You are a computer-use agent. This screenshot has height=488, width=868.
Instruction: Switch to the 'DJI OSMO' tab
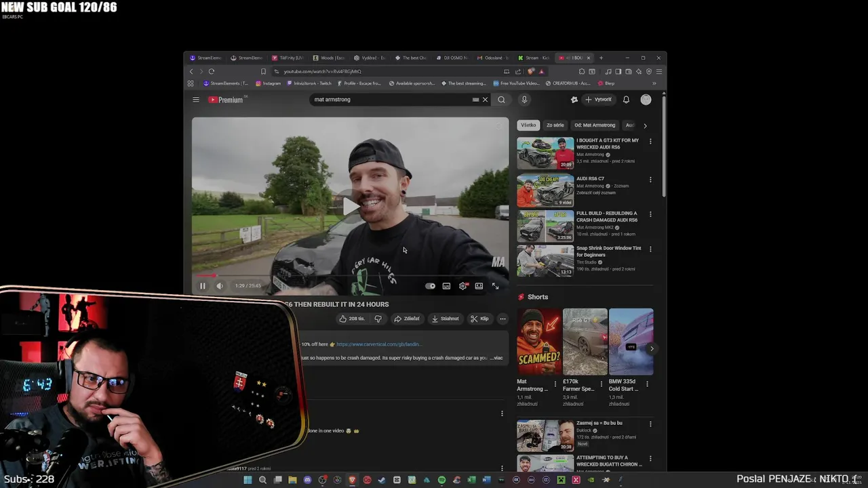click(x=453, y=58)
